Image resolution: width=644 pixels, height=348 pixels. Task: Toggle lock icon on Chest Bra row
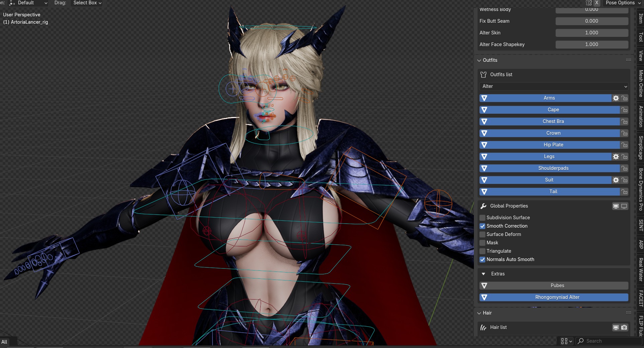[x=624, y=121]
